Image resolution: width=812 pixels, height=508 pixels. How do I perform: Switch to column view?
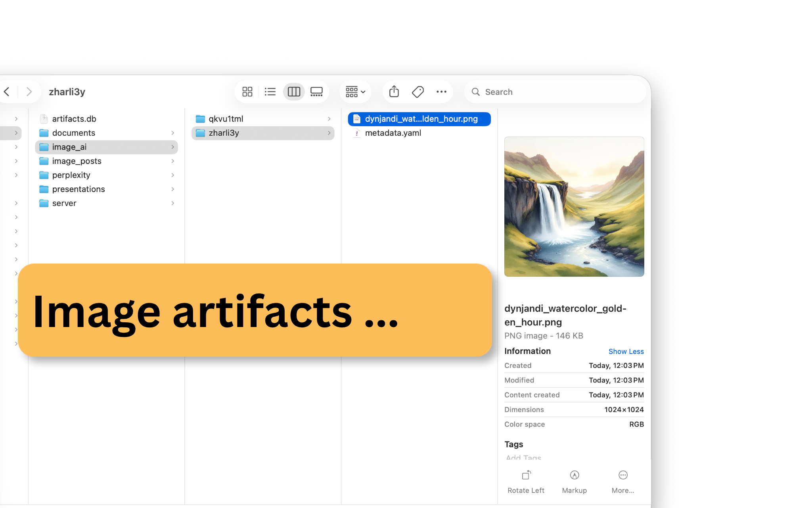(x=294, y=92)
